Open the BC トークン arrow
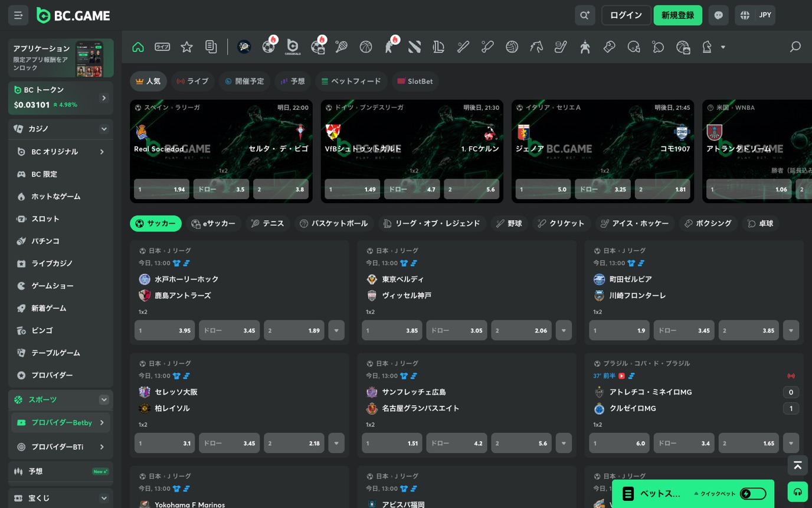 [104, 98]
